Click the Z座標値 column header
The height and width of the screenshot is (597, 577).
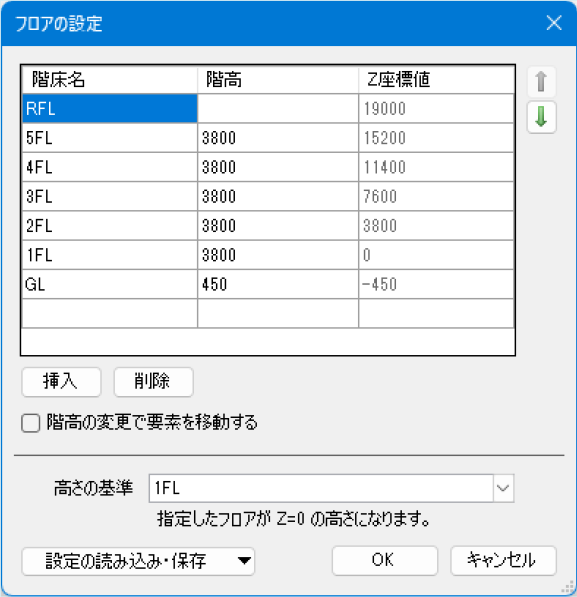click(x=436, y=80)
